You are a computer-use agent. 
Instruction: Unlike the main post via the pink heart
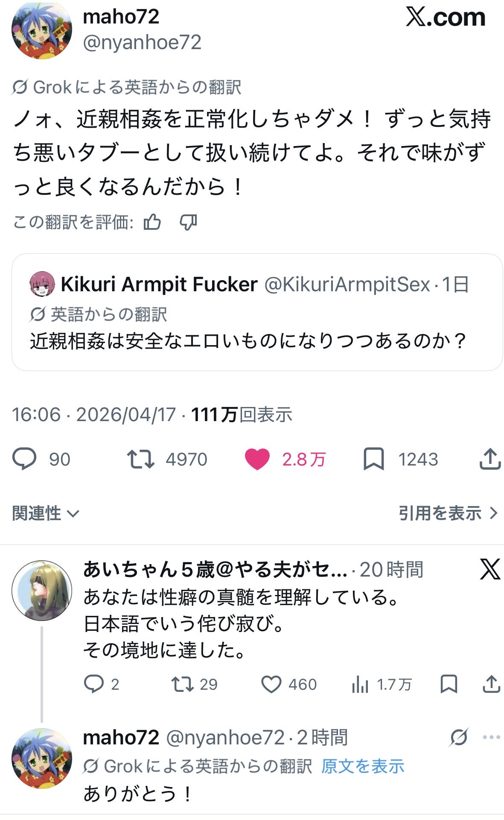(x=257, y=459)
